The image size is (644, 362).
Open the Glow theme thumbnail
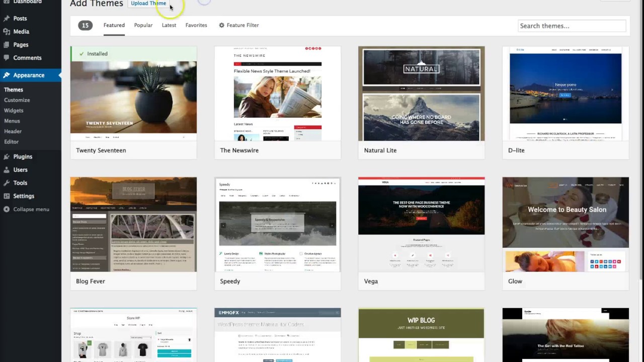(x=566, y=224)
